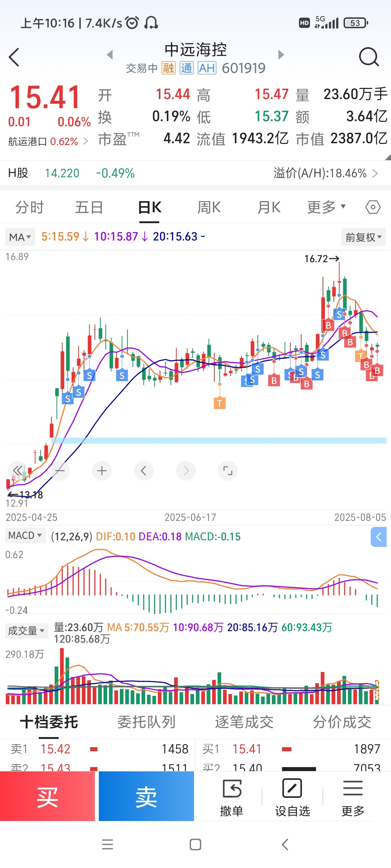Screen dimensions: 391x868
Task: Switch to the previous stock with the left triangle
Action: pos(110,55)
